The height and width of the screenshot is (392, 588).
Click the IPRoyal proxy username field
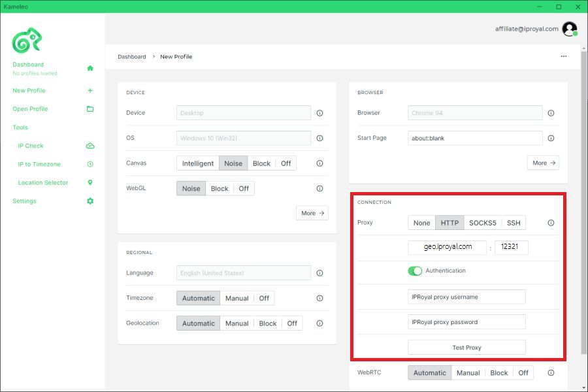466,297
